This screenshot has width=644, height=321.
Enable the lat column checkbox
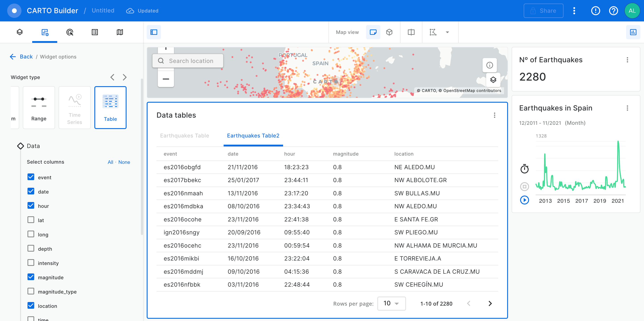(x=31, y=220)
